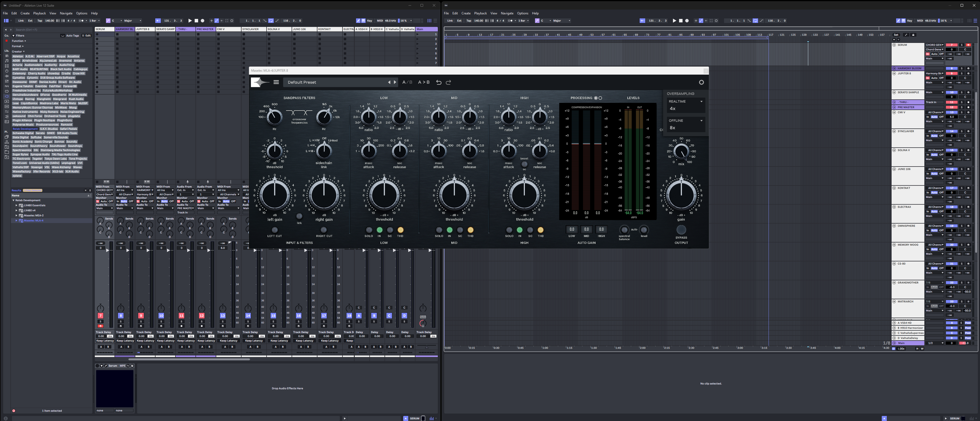Click the plugin settings gear icon
980x421 pixels.
pos(701,82)
